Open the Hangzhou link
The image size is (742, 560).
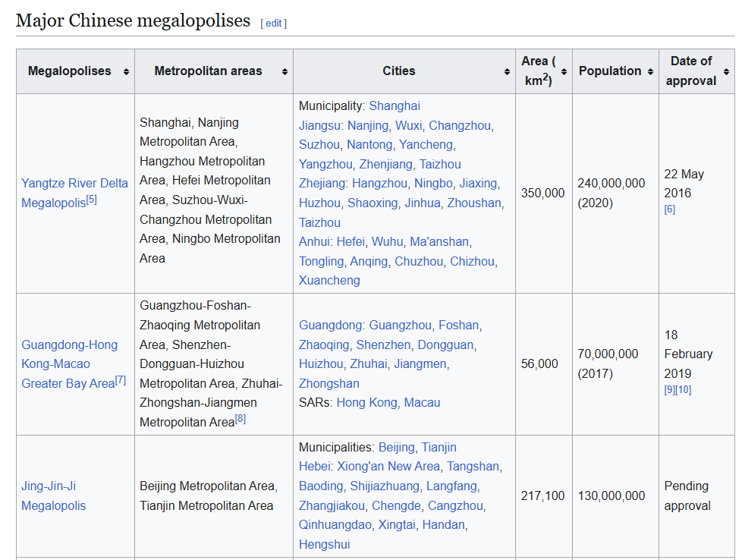click(379, 183)
